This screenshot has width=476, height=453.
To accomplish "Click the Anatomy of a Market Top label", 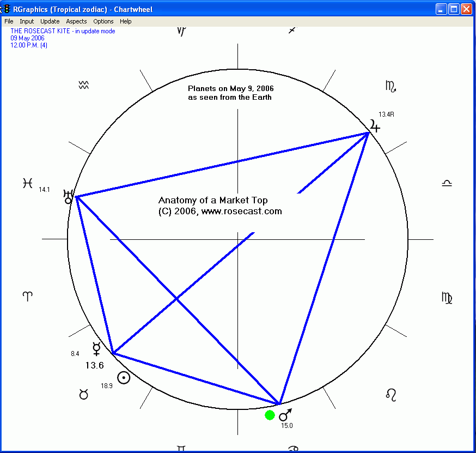I will 213,201.
